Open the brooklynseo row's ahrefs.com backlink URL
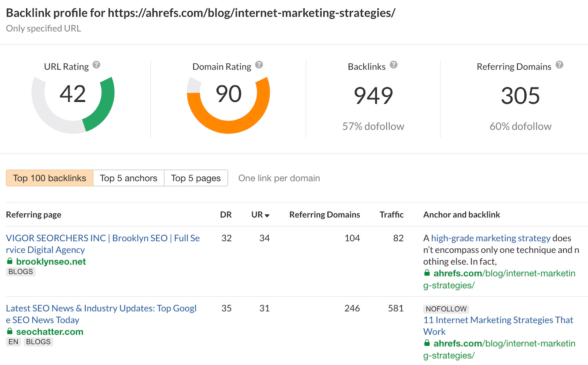This screenshot has height=365, width=588. 499,279
